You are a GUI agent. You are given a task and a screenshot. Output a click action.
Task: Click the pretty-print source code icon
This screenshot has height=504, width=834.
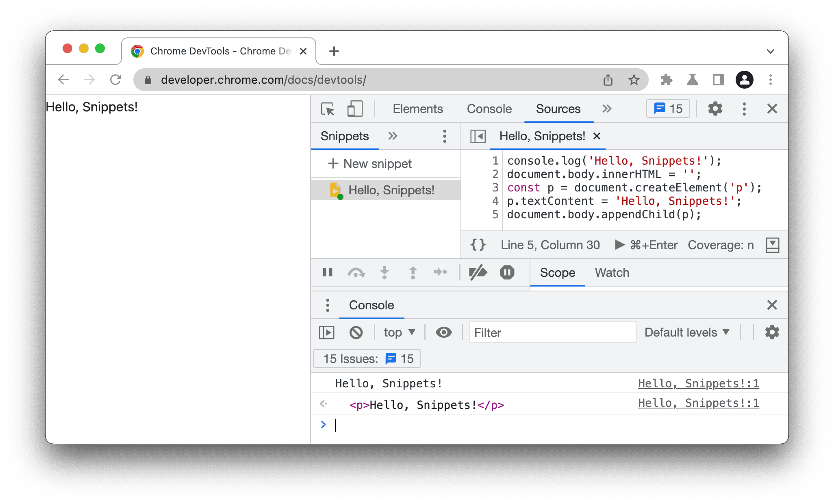[477, 244]
